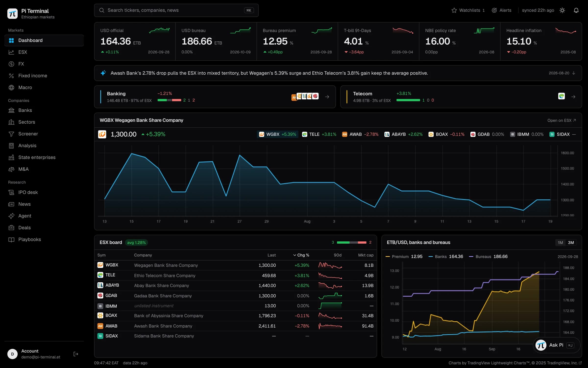Click the Banking advancers-decliners bar
This screenshot has width=588, height=368.
click(169, 100)
